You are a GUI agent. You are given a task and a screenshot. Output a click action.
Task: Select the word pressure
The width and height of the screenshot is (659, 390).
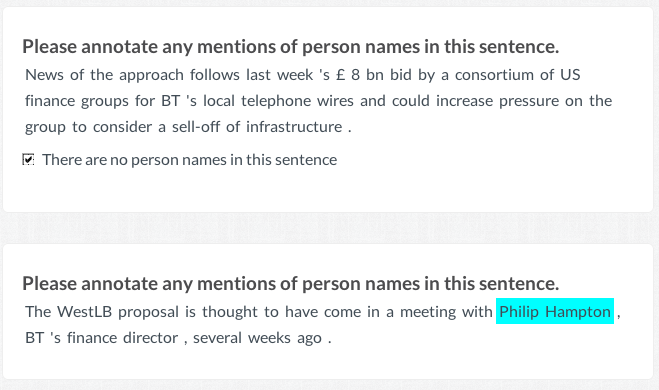pos(529,101)
